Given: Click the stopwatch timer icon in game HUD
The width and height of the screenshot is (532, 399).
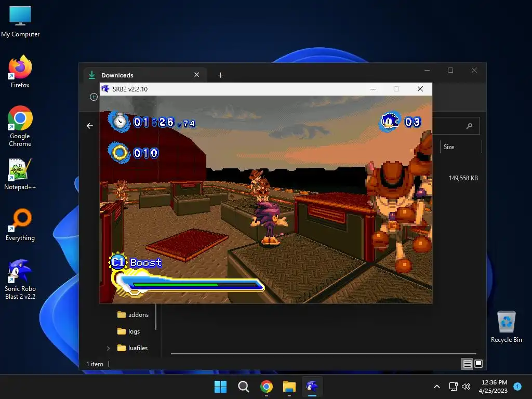Looking at the screenshot, I should click(119, 122).
